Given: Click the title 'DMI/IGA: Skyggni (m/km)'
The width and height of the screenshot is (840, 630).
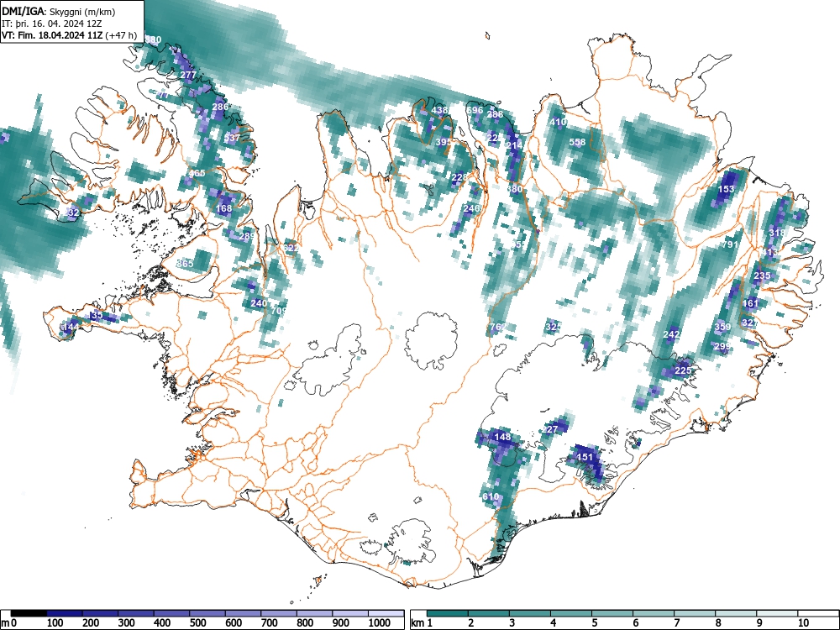Looking at the screenshot, I should point(59,12).
